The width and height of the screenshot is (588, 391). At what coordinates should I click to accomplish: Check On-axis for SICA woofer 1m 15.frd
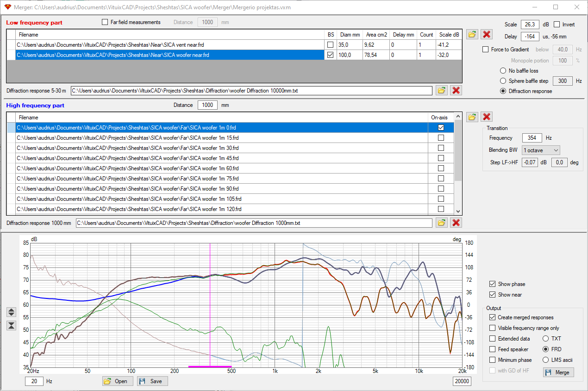click(441, 137)
